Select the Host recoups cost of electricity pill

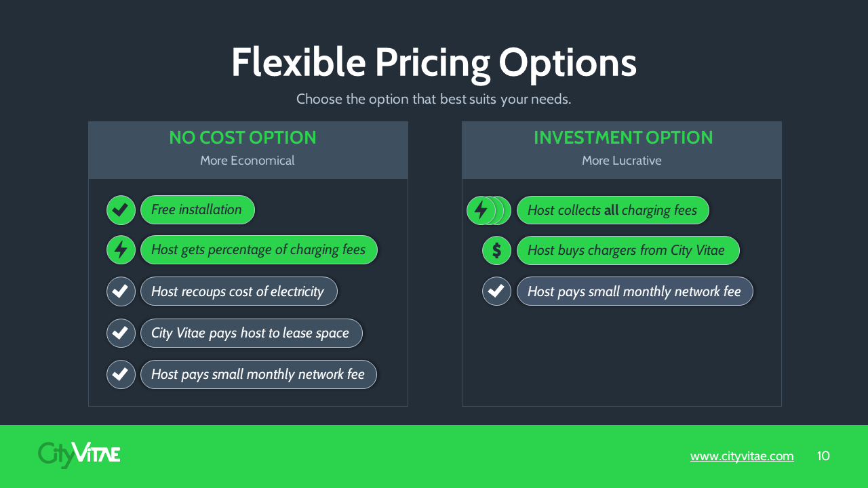pyautogui.click(x=239, y=291)
